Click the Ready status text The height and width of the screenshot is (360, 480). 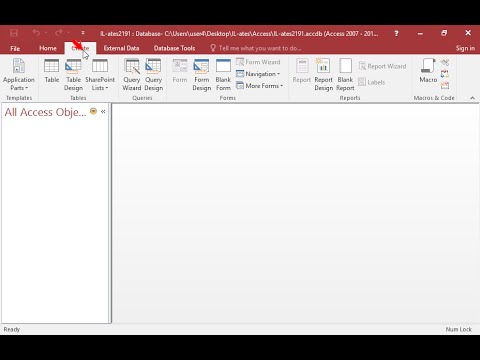(x=12, y=329)
